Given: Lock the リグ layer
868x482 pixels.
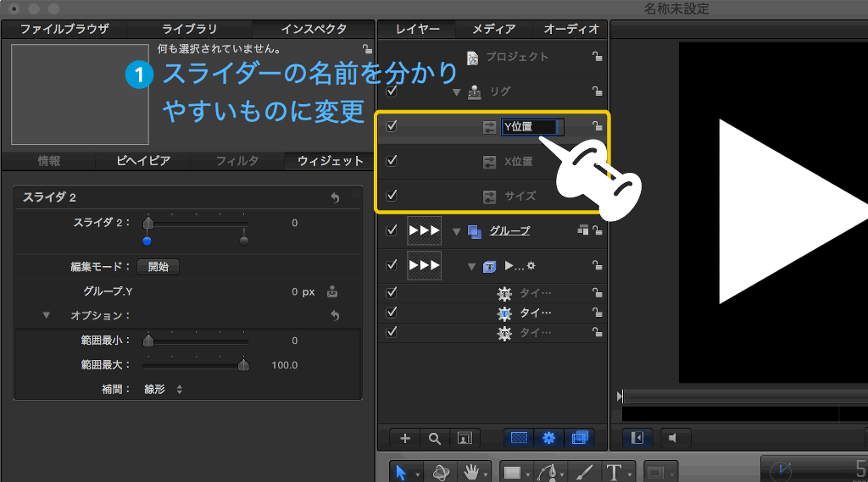Looking at the screenshot, I should [x=597, y=91].
